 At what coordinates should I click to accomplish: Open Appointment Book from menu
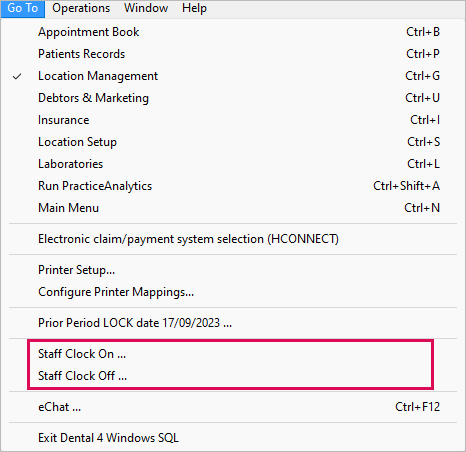coord(233,32)
